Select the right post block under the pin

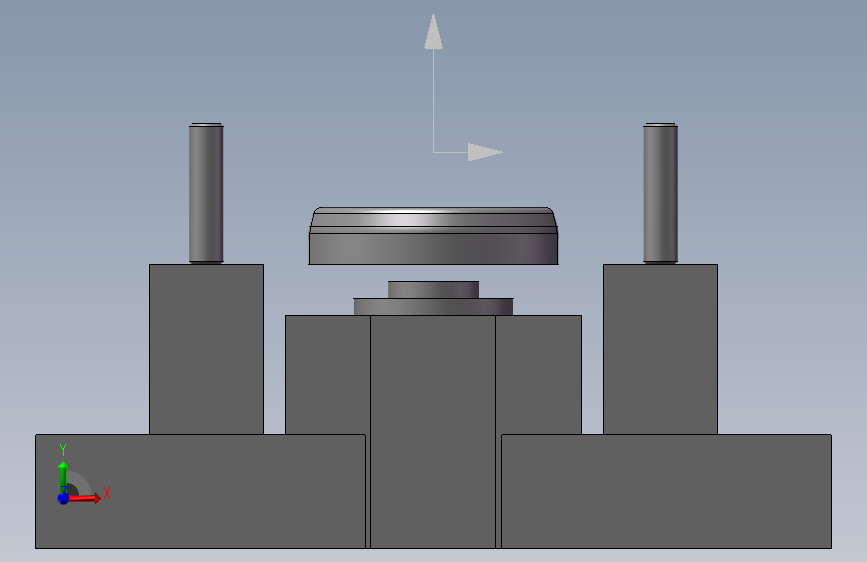[660, 349]
